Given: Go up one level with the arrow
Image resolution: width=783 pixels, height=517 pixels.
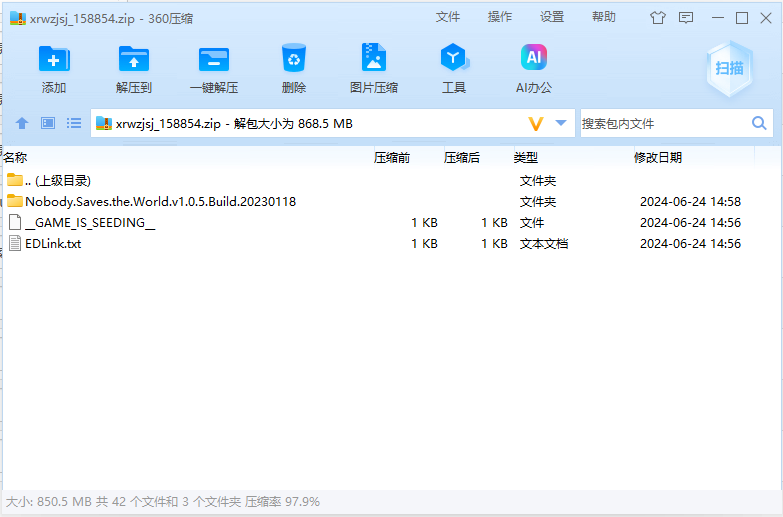Looking at the screenshot, I should [21, 123].
